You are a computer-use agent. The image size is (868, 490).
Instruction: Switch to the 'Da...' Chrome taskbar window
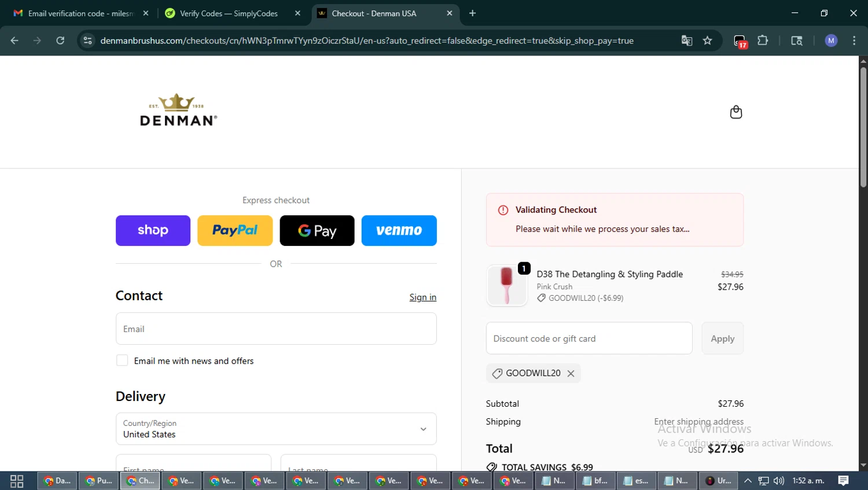[57, 481]
